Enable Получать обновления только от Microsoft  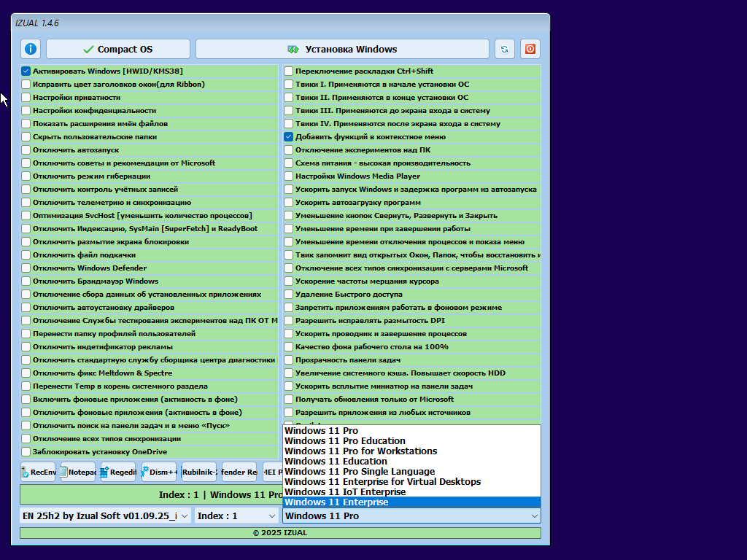click(288, 400)
